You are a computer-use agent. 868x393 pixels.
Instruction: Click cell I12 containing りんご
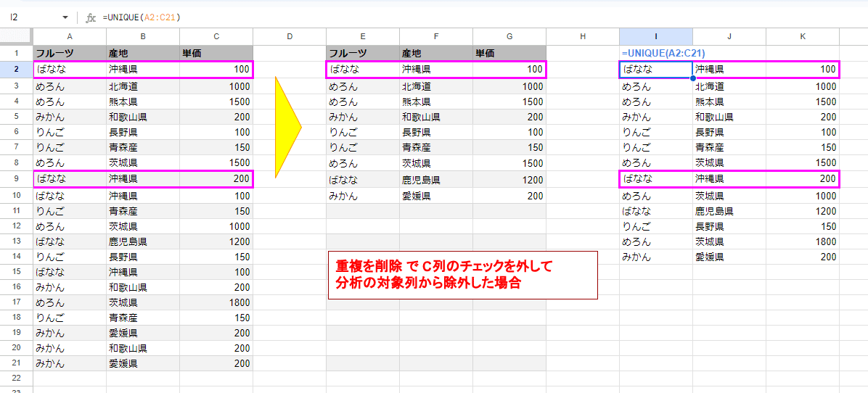[x=656, y=226]
